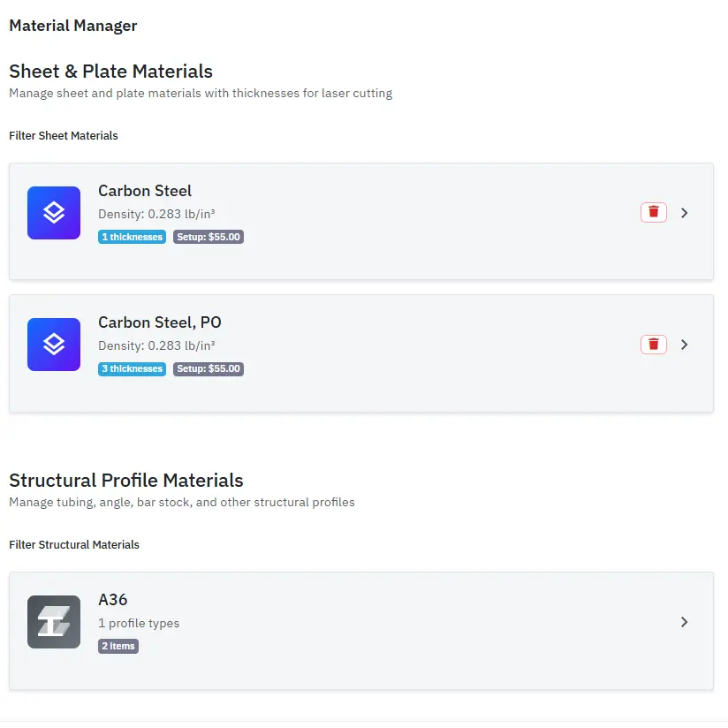Click the Filter Sheet Materials field
The width and height of the screenshot is (728, 728).
pyautogui.click(x=63, y=135)
